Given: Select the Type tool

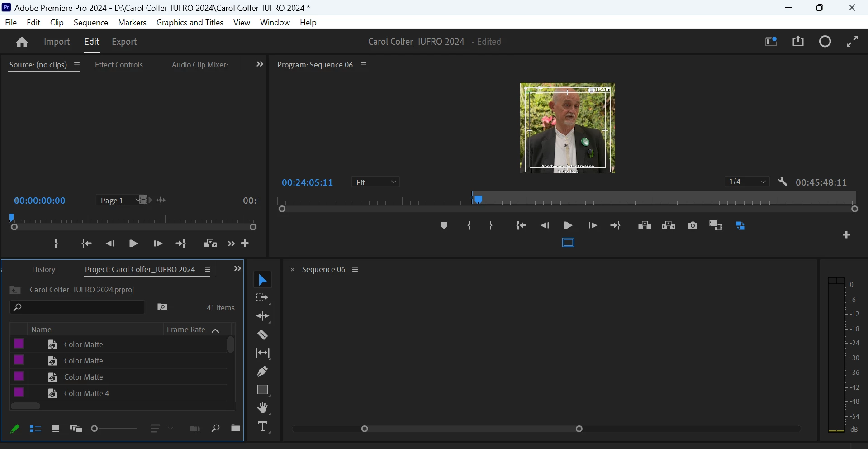Looking at the screenshot, I should click(x=263, y=427).
